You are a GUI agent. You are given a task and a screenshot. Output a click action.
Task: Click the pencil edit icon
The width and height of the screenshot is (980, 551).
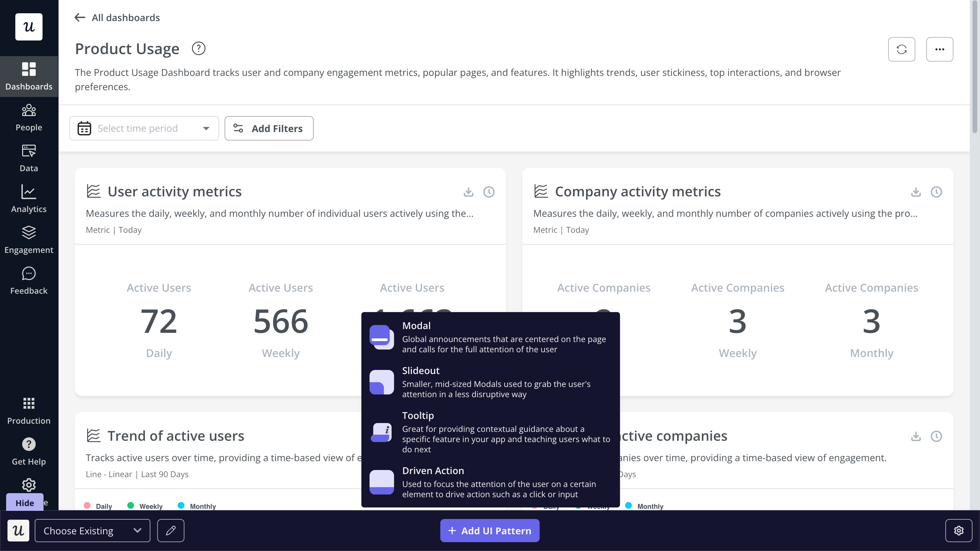pyautogui.click(x=171, y=531)
